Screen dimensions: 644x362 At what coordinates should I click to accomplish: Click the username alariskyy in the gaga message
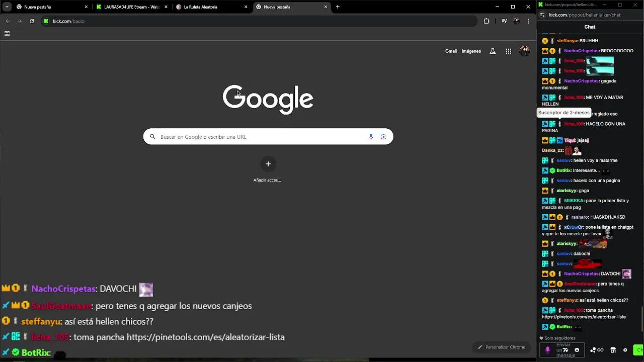(567, 191)
